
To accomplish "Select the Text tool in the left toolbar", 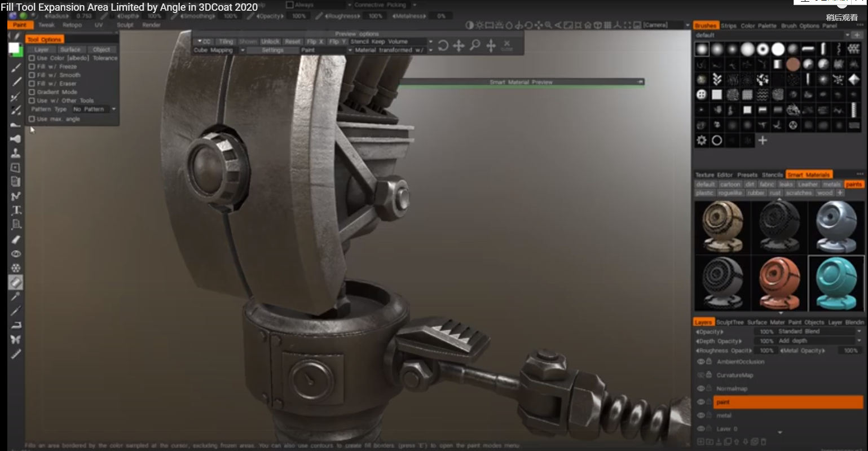I will coord(16,210).
